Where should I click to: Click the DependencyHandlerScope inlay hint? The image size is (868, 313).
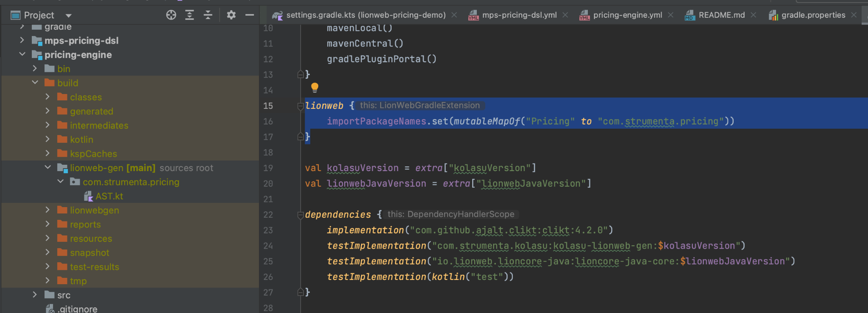451,214
